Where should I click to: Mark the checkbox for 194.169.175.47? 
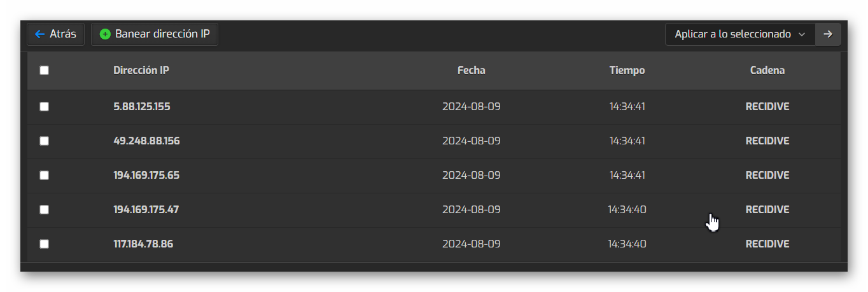[x=44, y=210]
